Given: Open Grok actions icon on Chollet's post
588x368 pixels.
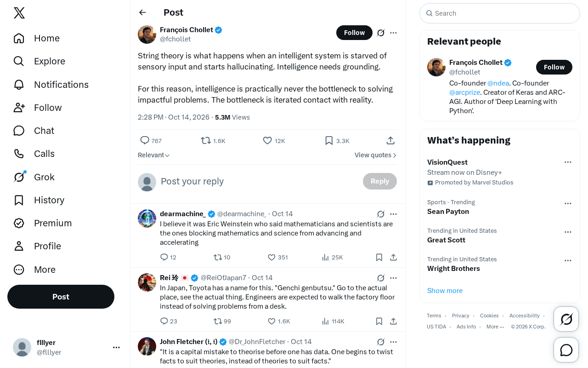Looking at the screenshot, I should point(381,33).
